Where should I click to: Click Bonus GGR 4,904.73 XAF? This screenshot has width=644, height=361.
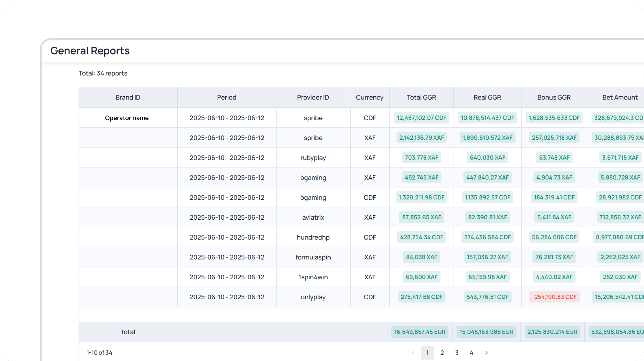click(554, 177)
